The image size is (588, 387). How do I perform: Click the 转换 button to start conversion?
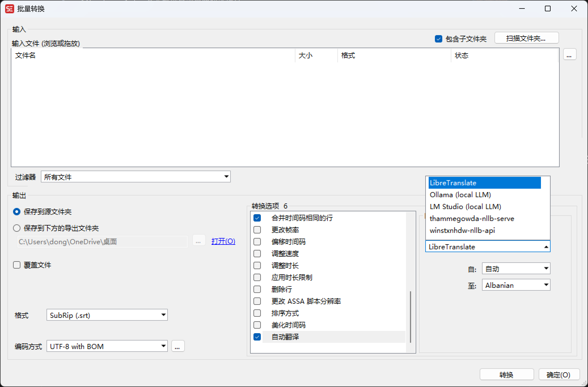click(x=507, y=375)
